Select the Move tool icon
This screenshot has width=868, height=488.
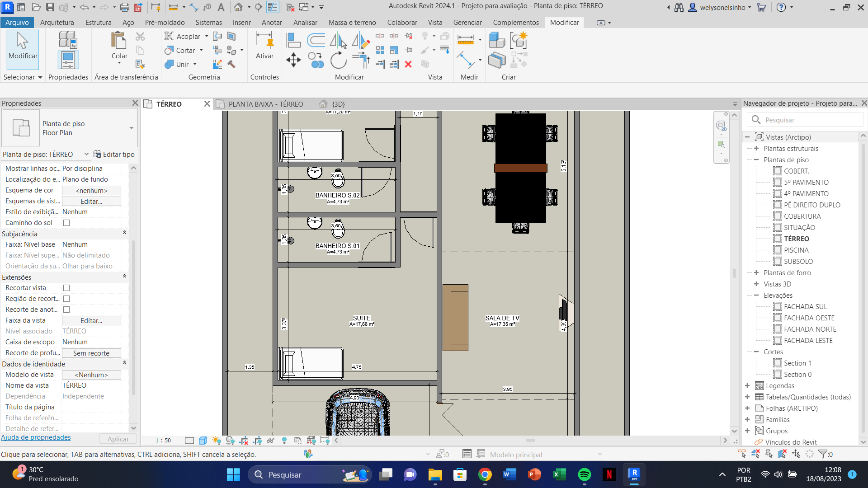click(x=293, y=60)
